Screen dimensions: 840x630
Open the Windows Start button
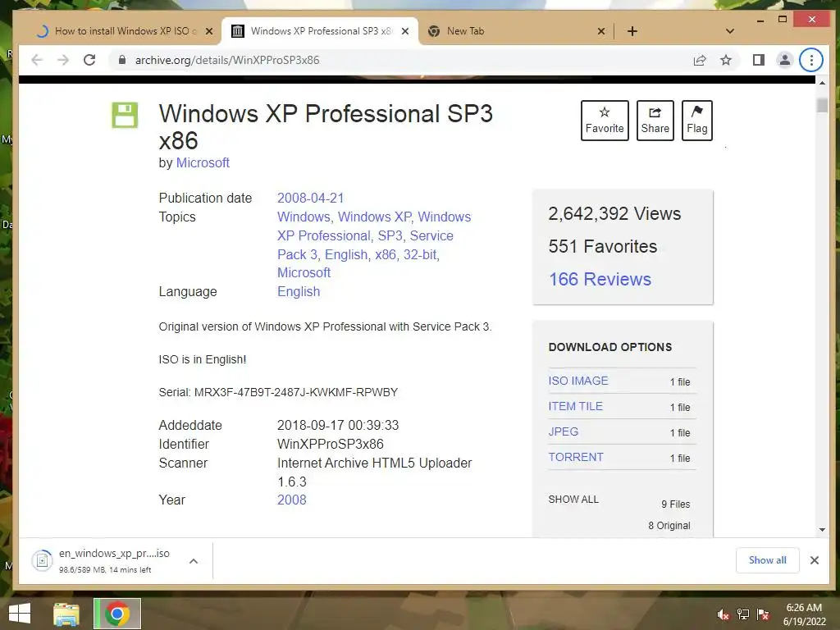[x=20, y=614]
